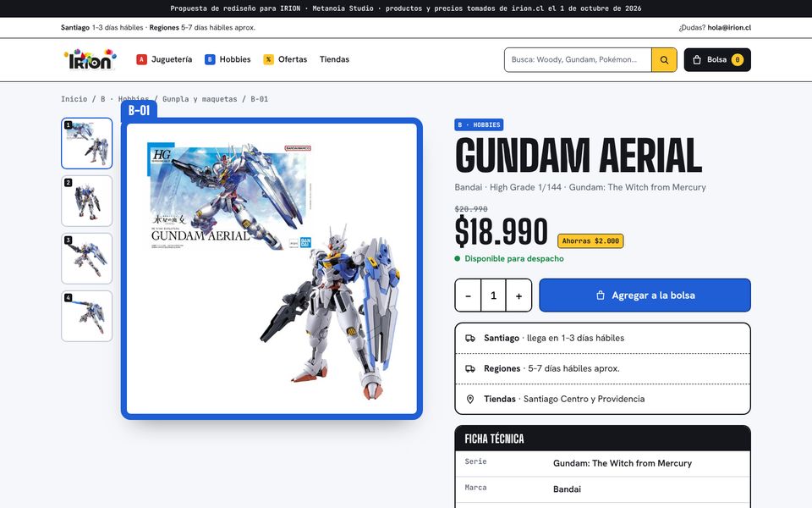Click the IRION logo

tap(91, 59)
